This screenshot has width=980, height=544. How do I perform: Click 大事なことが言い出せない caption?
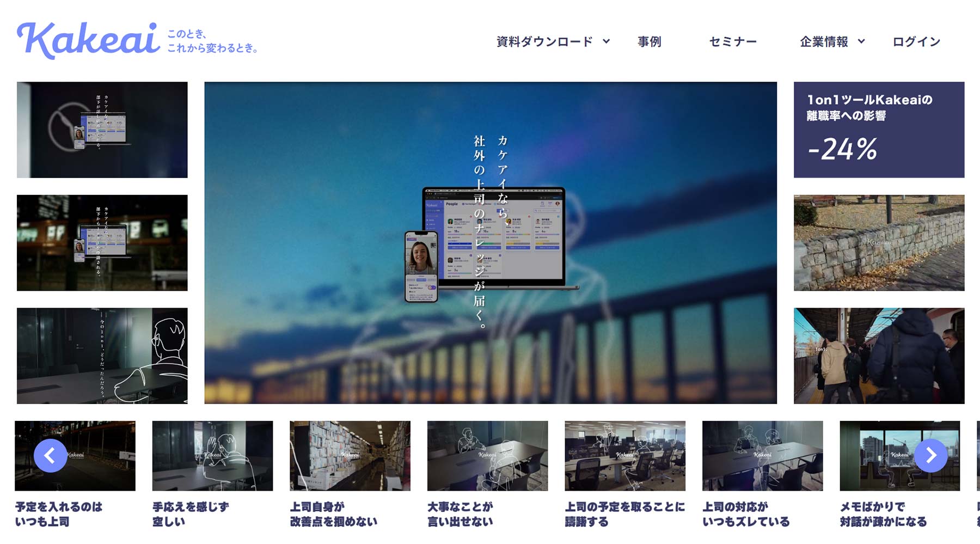coord(460,514)
